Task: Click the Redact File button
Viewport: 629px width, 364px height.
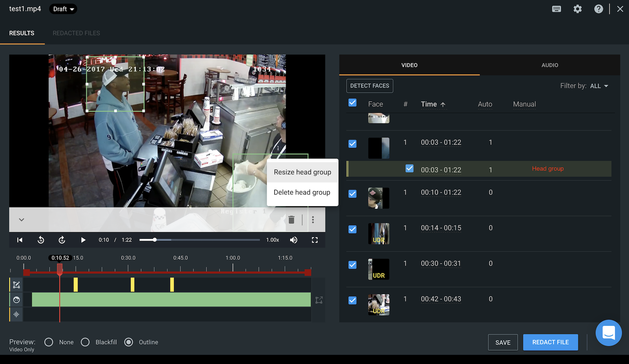Action: pyautogui.click(x=551, y=342)
